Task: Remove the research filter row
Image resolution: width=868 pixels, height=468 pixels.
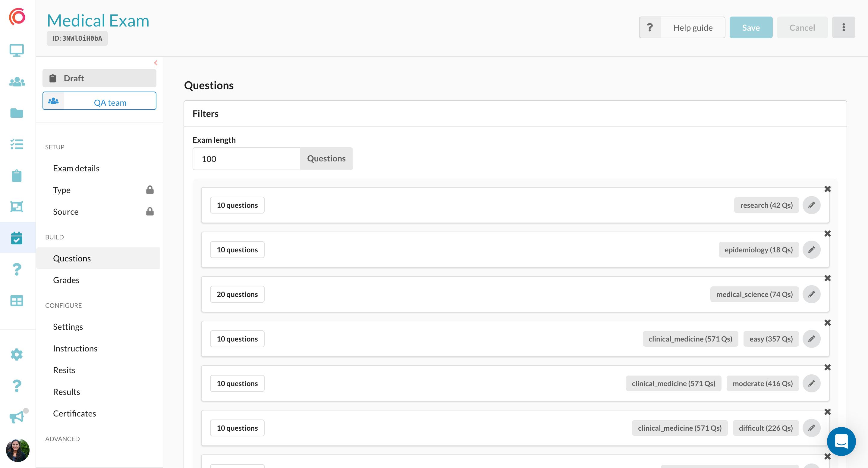Action: click(x=827, y=189)
